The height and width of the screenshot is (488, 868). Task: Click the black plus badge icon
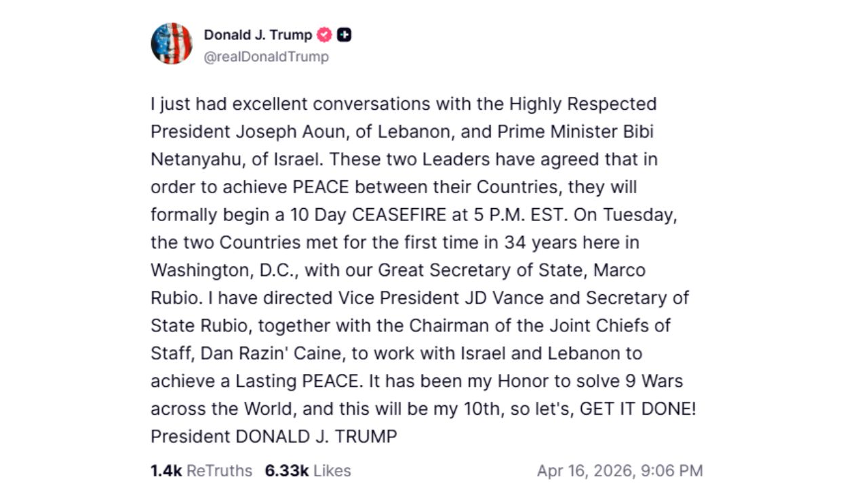344,35
